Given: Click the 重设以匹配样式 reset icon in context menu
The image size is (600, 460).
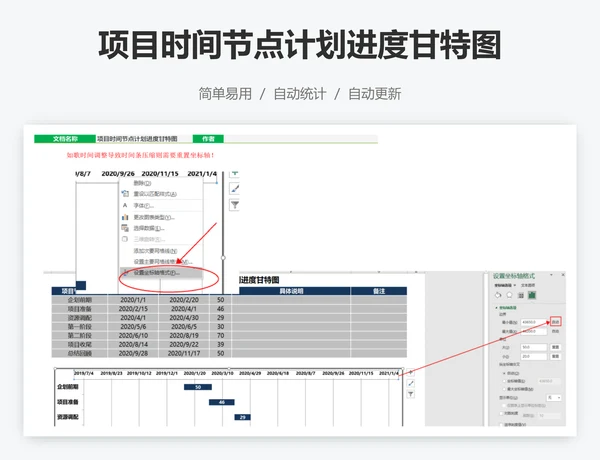Looking at the screenshot, I should click(125, 194).
